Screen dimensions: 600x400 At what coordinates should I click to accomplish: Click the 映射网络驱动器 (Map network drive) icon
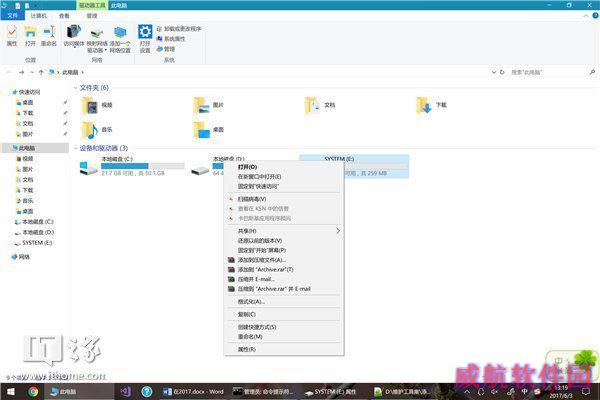point(97,40)
